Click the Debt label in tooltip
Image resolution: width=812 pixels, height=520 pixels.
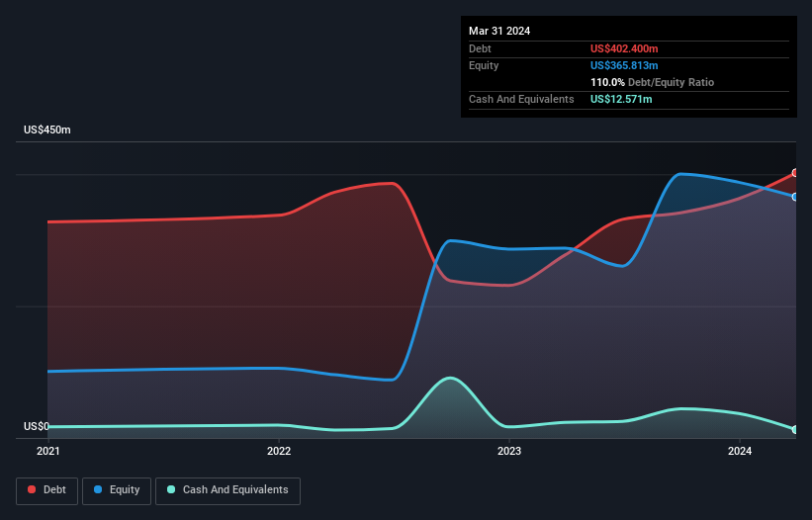click(480, 48)
